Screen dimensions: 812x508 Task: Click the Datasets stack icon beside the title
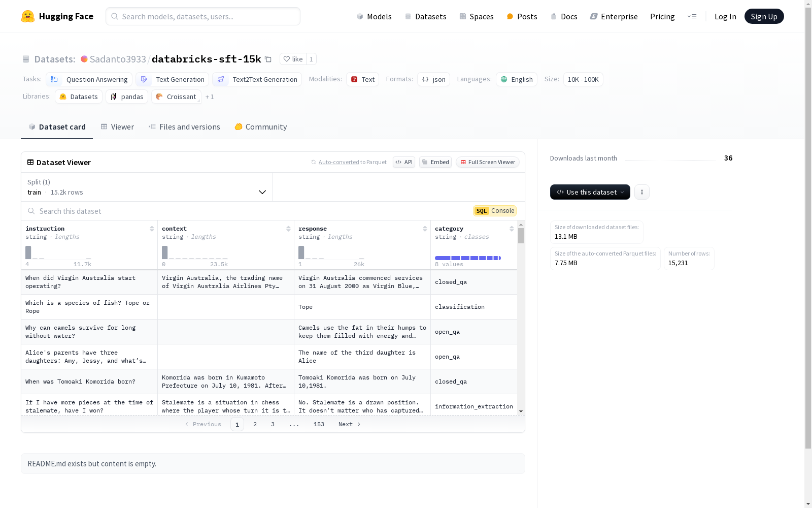pyautogui.click(x=26, y=59)
